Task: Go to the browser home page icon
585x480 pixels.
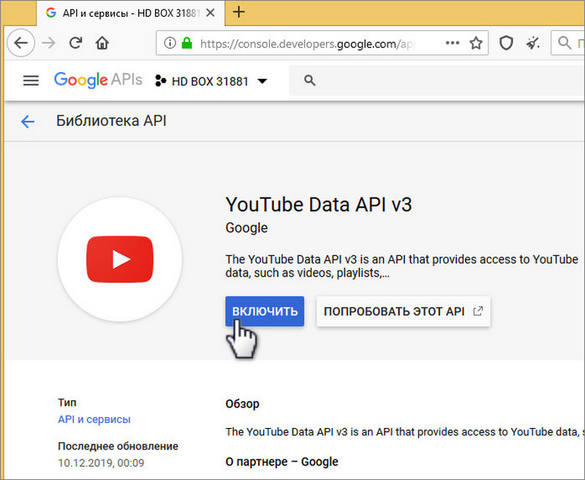Action: coord(102,43)
